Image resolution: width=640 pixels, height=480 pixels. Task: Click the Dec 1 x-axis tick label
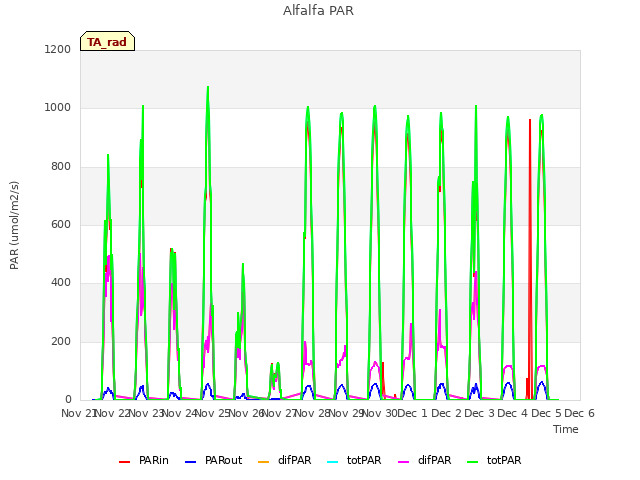[412, 413]
